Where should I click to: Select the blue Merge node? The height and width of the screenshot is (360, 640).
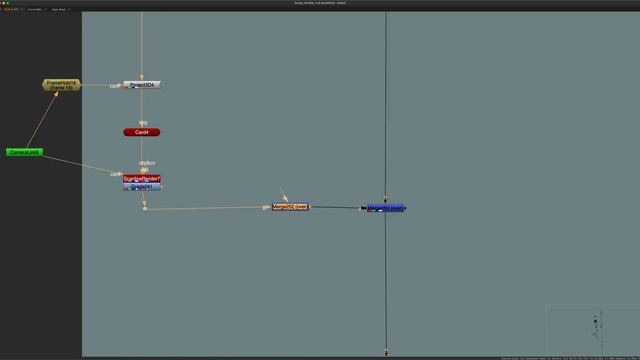tap(385, 208)
